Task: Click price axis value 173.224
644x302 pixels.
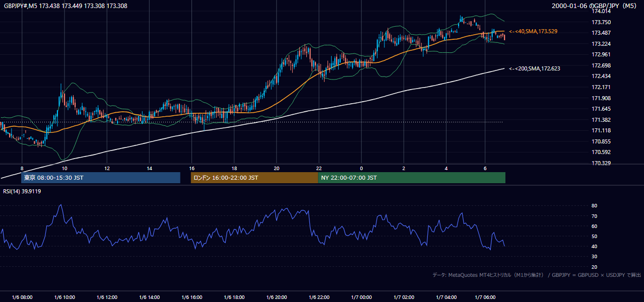Action: pos(601,44)
